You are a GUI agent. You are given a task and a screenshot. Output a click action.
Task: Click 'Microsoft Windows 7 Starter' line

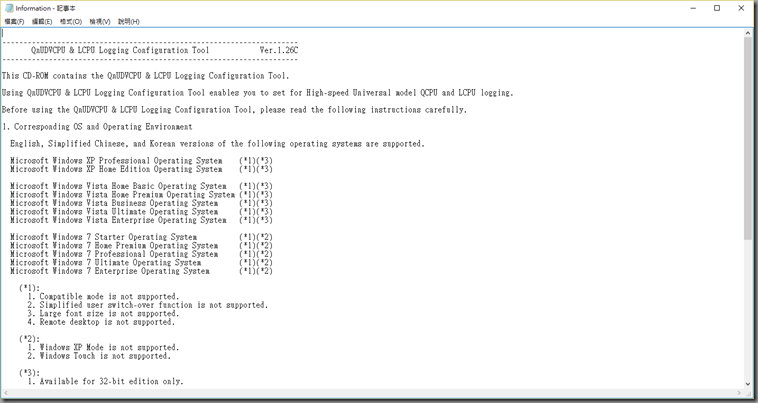pyautogui.click(x=141, y=237)
